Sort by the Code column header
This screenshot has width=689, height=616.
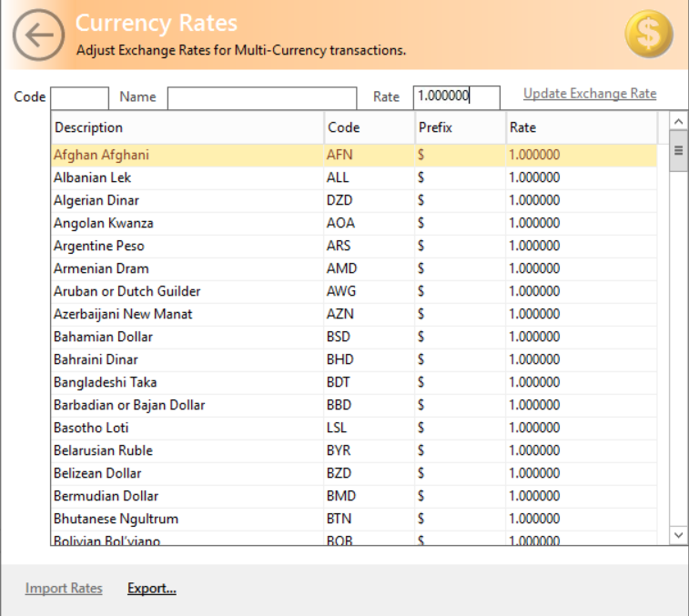click(x=370, y=127)
